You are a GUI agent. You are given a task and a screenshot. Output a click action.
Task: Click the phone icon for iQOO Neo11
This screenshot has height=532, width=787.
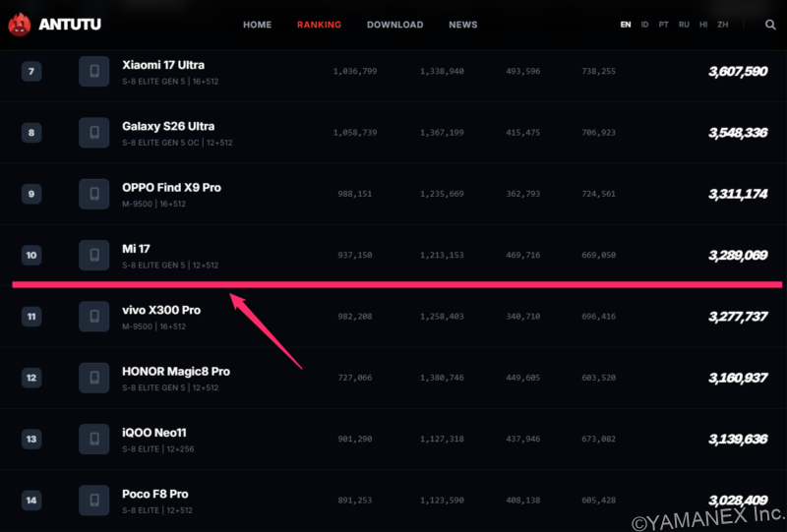(x=93, y=439)
